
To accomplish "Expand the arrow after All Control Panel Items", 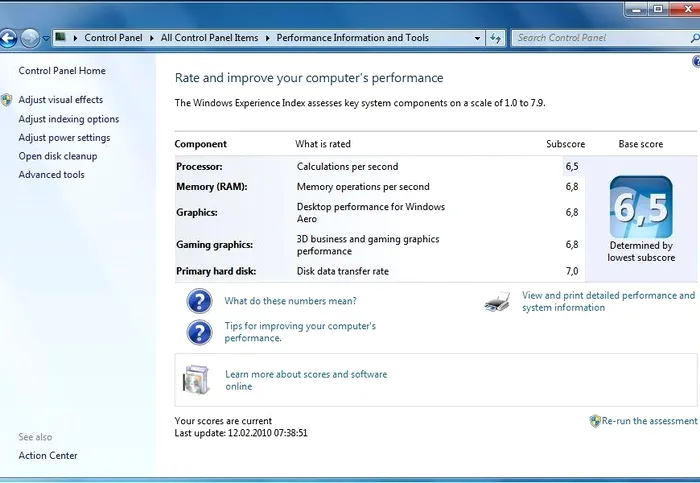I will 267,38.
